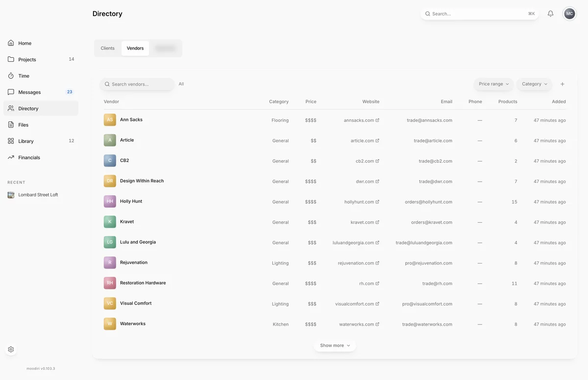
Task: Add a vendor with the plus icon
Action: [x=563, y=84]
